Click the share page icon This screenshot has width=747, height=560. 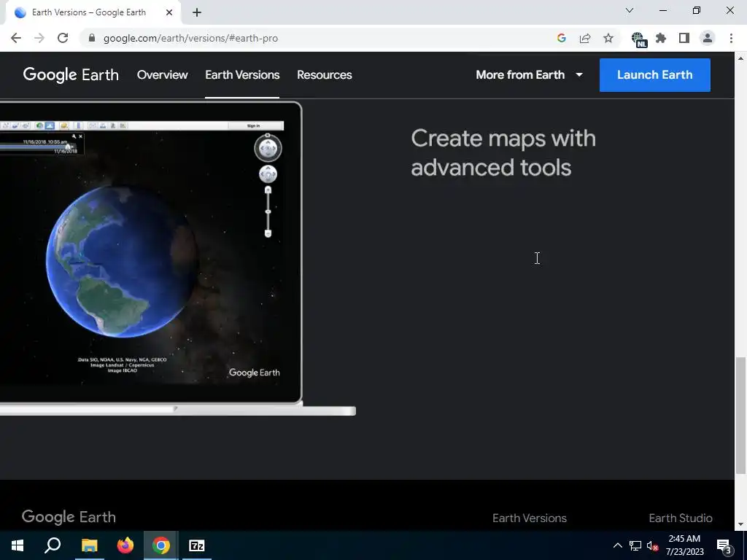[x=585, y=38]
